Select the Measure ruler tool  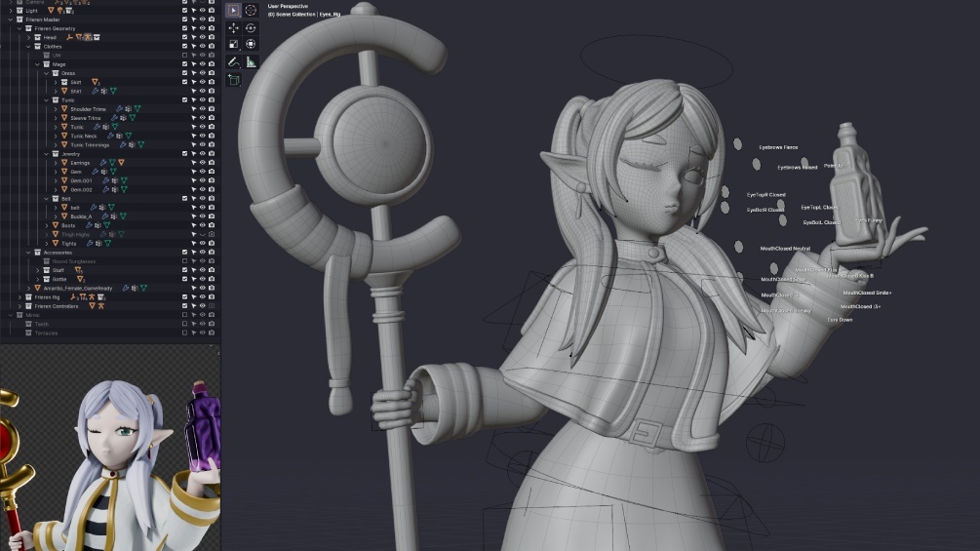[251, 61]
